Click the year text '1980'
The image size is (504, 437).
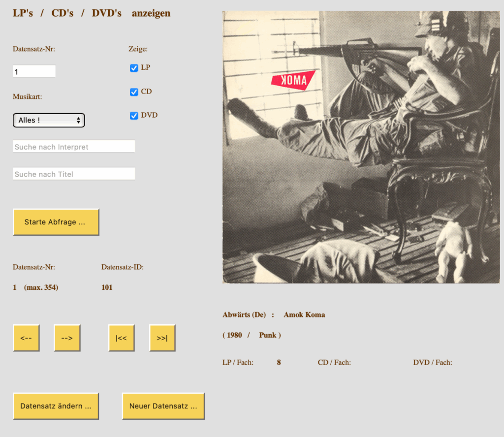click(234, 335)
